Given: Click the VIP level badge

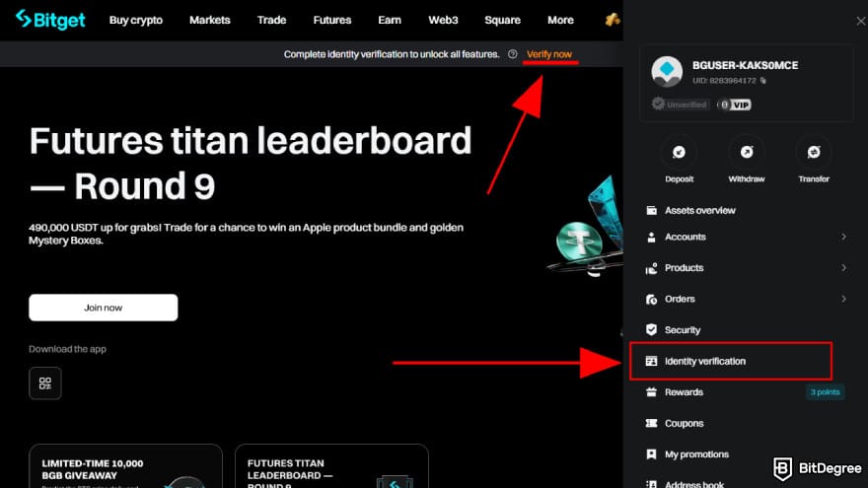Looking at the screenshot, I should [734, 105].
